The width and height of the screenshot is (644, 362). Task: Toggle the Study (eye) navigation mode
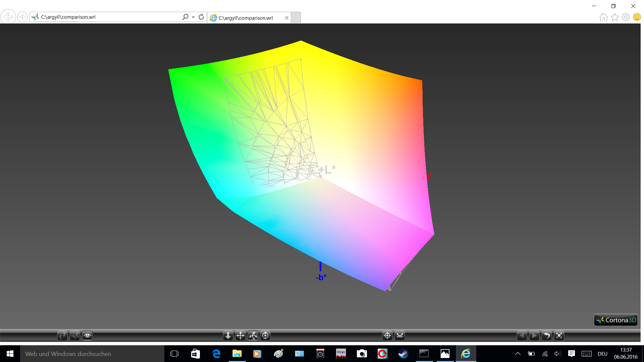[87, 336]
